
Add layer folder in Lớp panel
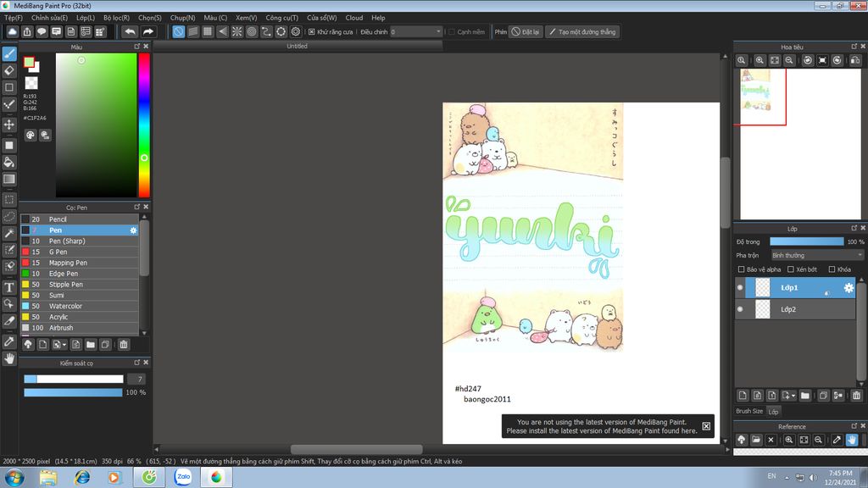tap(805, 395)
